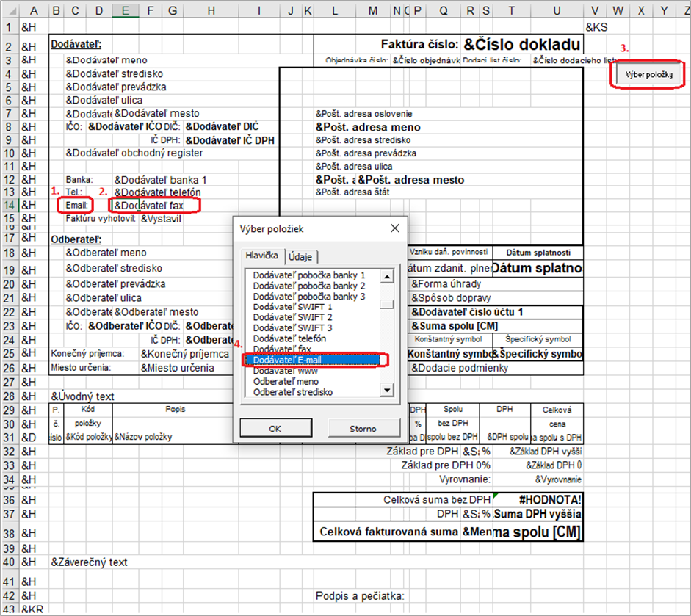Click the 'Odberateľ:' heading cell
This screenshot has height=616, width=691.
click(76, 239)
